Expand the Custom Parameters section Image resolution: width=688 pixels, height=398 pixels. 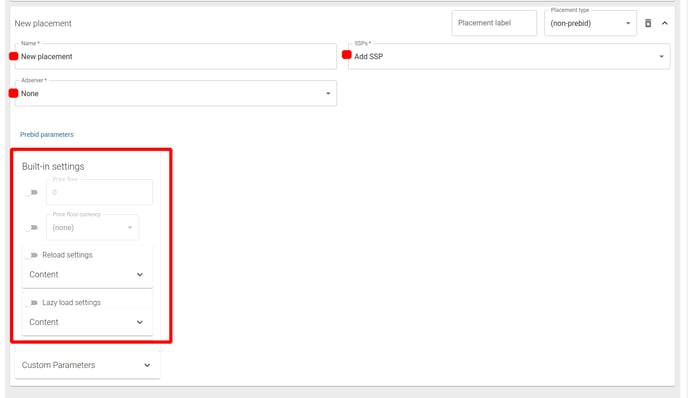pyautogui.click(x=87, y=365)
